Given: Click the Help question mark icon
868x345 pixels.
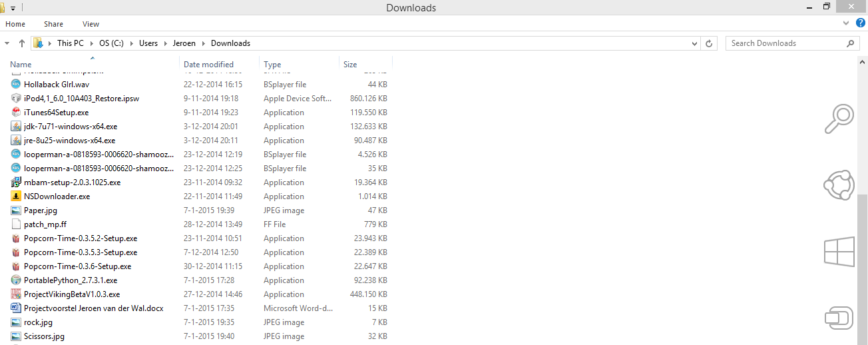Looking at the screenshot, I should (x=860, y=23).
